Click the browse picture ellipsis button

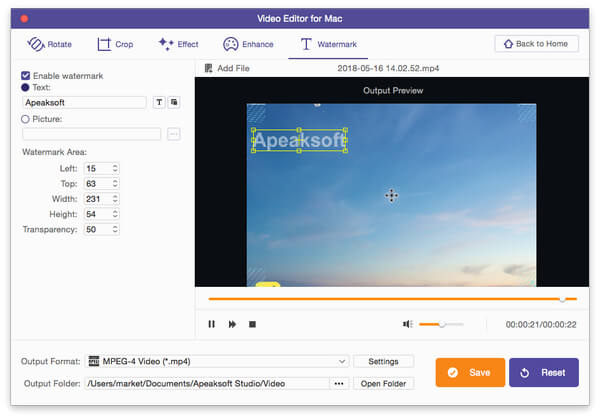[174, 134]
